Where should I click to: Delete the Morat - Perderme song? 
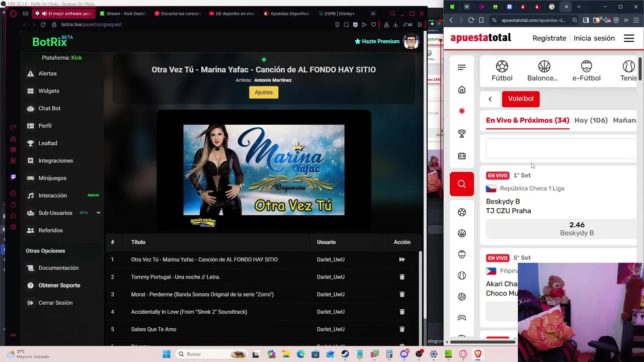[x=402, y=294]
